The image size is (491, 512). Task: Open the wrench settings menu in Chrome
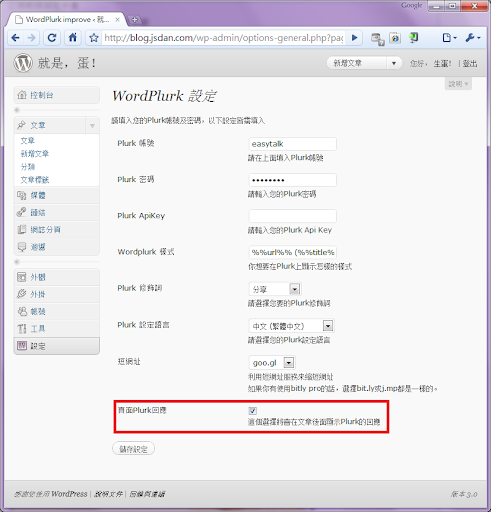473,38
